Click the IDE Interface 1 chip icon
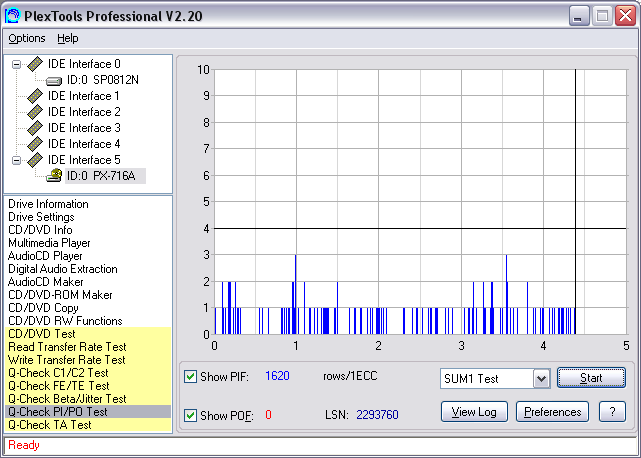The height and width of the screenshot is (458, 641). click(35, 96)
